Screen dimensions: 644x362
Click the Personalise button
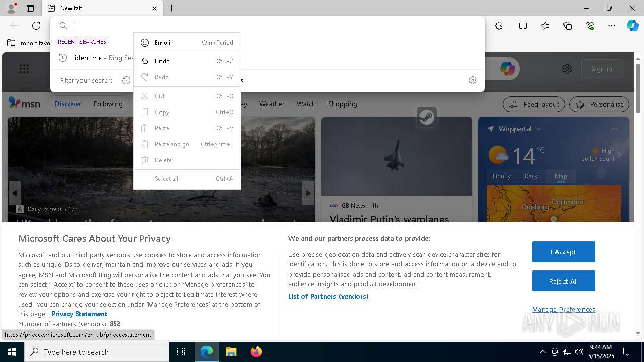pyautogui.click(x=599, y=104)
